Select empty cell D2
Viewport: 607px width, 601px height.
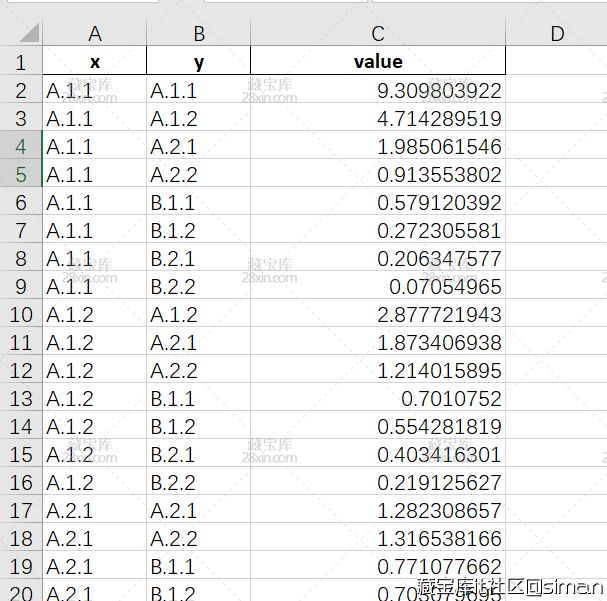(x=556, y=91)
